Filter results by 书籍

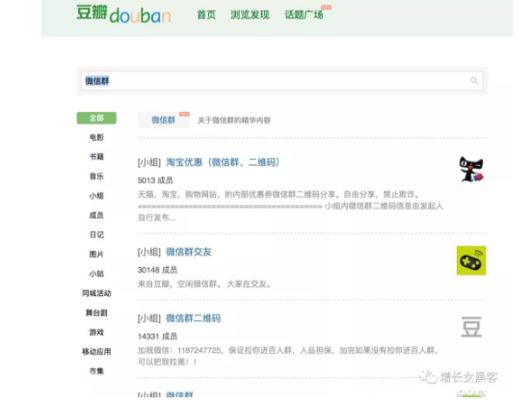coord(96,156)
